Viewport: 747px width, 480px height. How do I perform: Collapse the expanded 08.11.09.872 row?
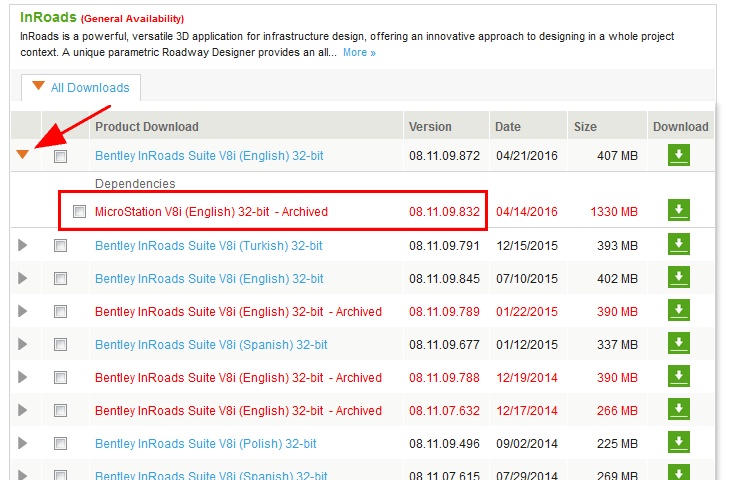point(22,154)
